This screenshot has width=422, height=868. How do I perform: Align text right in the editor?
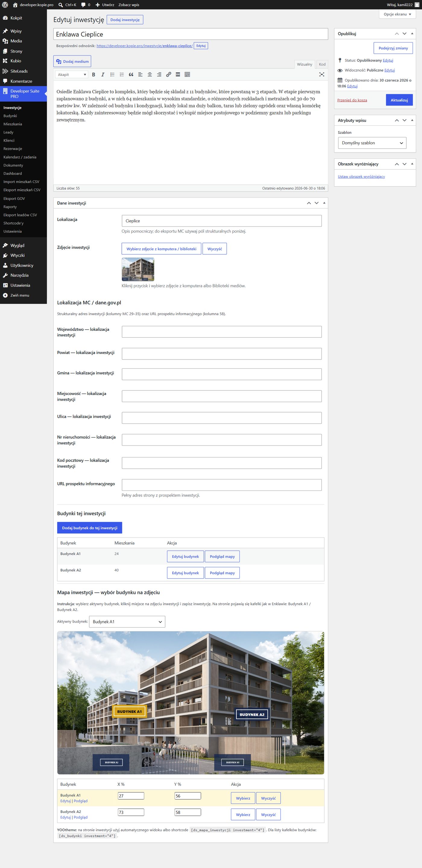click(x=159, y=74)
